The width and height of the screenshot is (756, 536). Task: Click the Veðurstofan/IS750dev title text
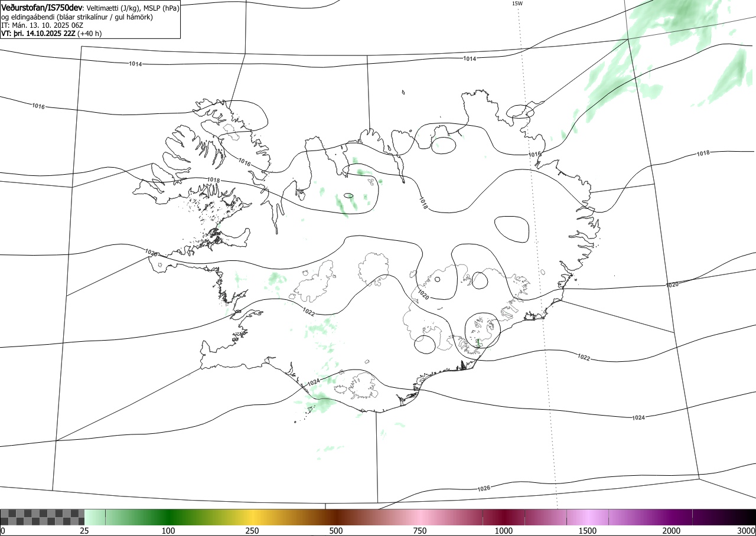[42, 8]
